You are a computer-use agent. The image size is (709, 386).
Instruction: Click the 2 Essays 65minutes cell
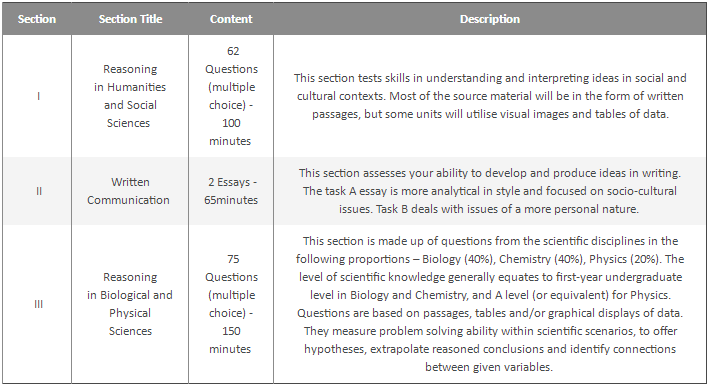click(x=231, y=191)
